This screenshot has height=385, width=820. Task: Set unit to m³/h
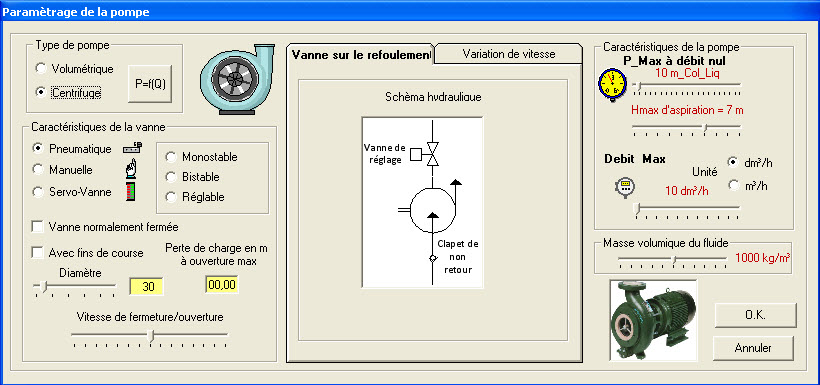(748, 186)
